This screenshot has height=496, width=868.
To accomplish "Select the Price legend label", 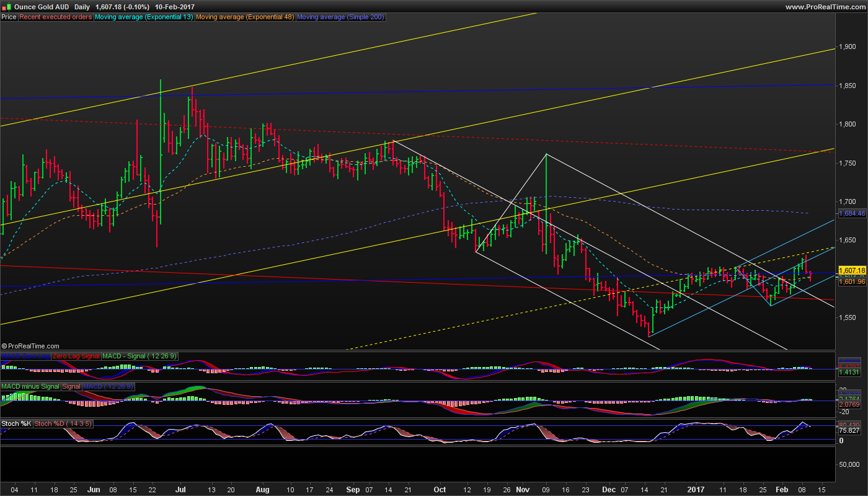I will (x=9, y=17).
